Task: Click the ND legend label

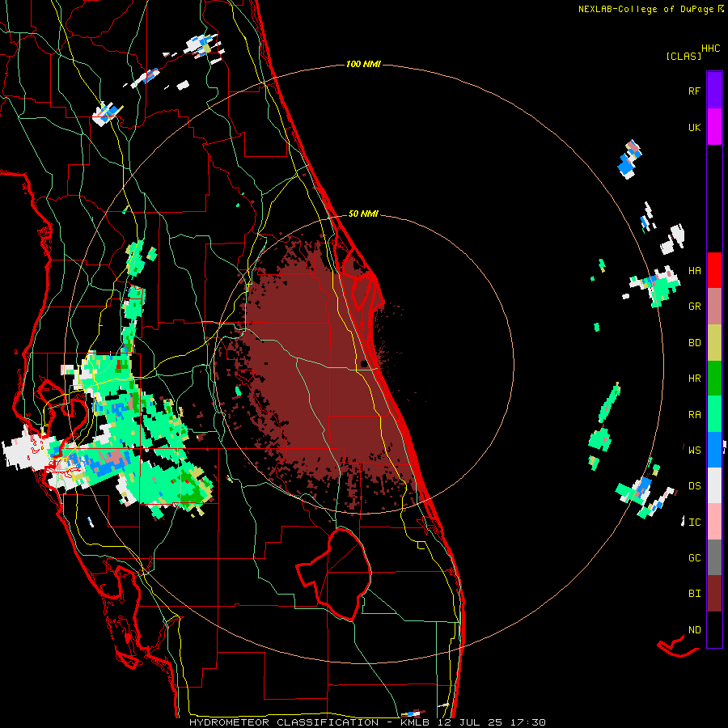Action: tap(695, 630)
